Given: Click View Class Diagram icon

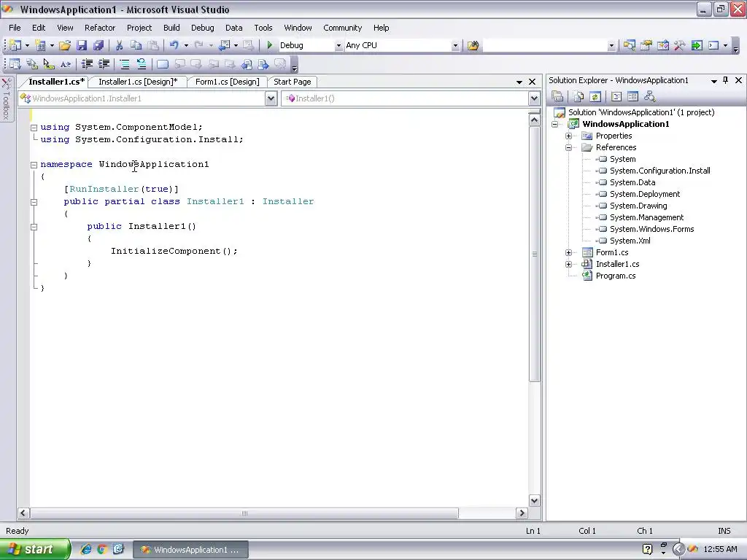Looking at the screenshot, I should click(x=649, y=97).
